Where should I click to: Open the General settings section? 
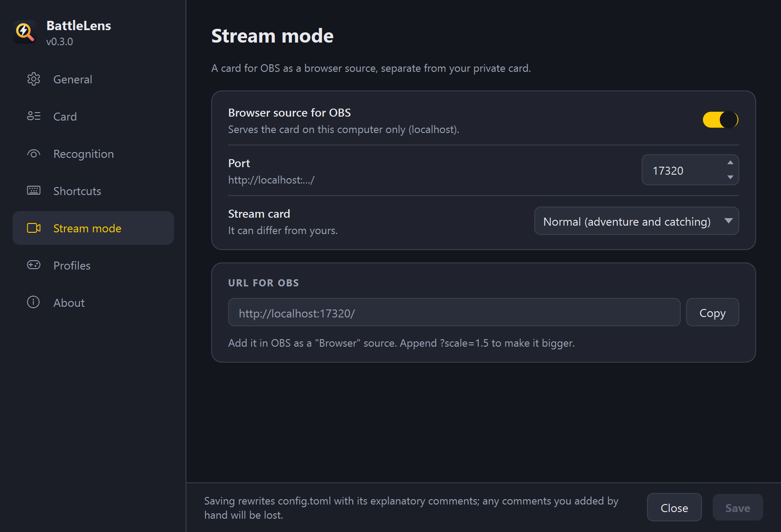tap(93, 79)
